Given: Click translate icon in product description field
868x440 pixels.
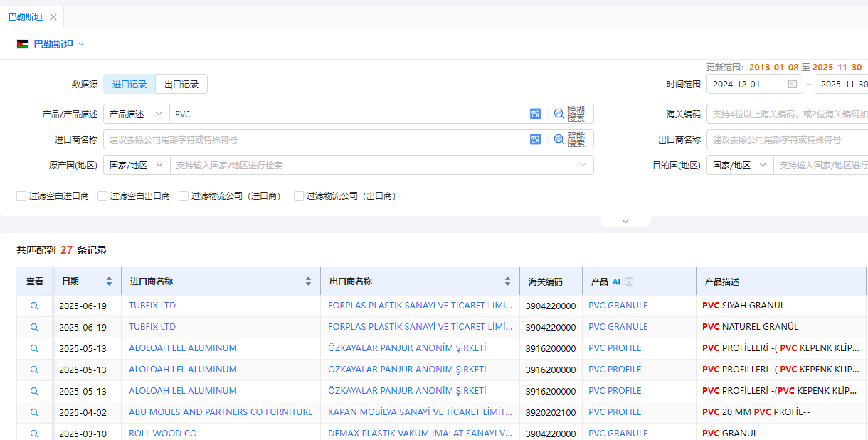Looking at the screenshot, I should pyautogui.click(x=535, y=114).
